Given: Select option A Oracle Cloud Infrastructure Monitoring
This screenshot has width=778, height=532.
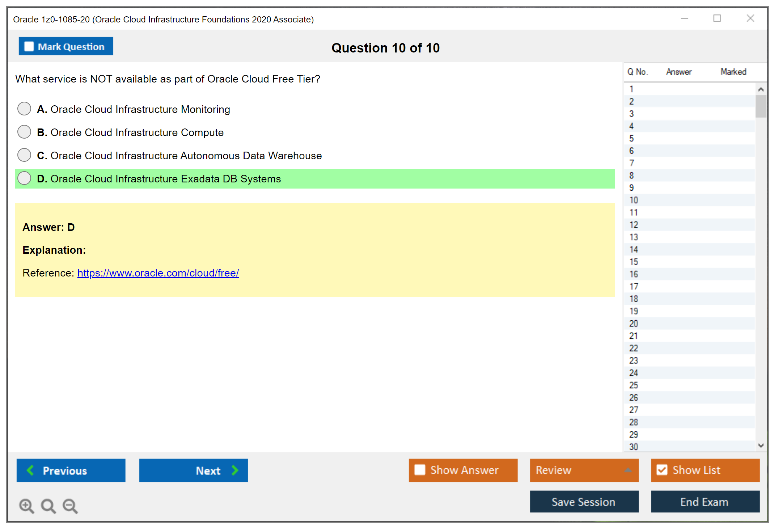Looking at the screenshot, I should [24, 109].
